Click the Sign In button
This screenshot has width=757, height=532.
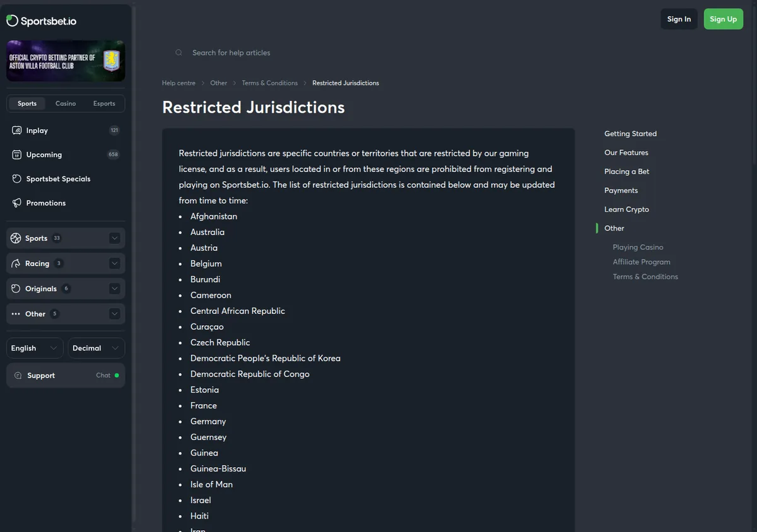(x=679, y=19)
